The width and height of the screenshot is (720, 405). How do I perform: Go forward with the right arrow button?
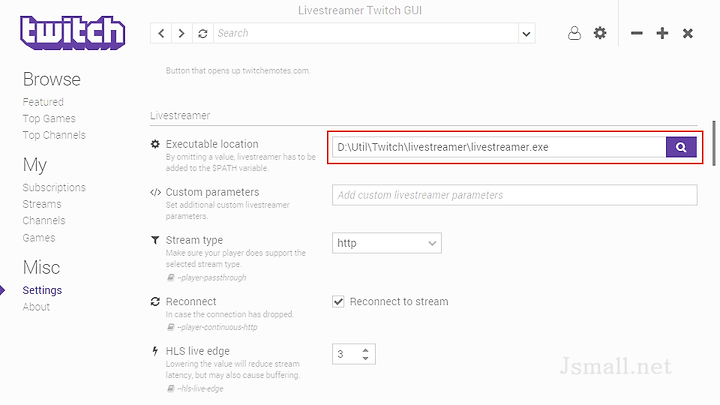pyautogui.click(x=182, y=33)
